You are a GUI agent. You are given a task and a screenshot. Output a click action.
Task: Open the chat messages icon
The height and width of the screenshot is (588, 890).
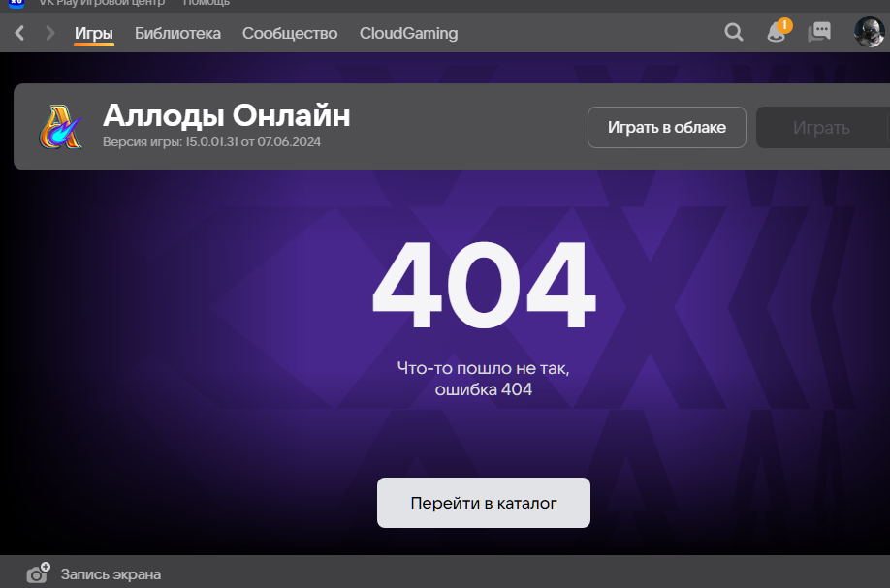click(819, 32)
